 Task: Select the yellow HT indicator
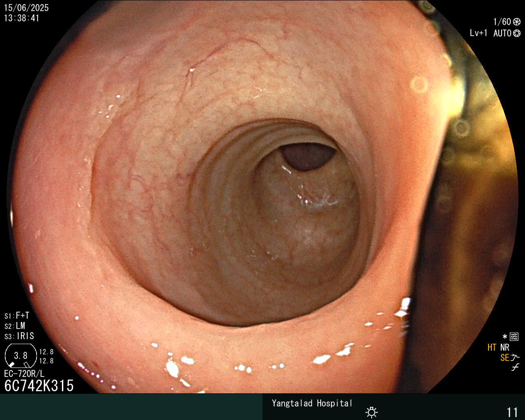492,347
